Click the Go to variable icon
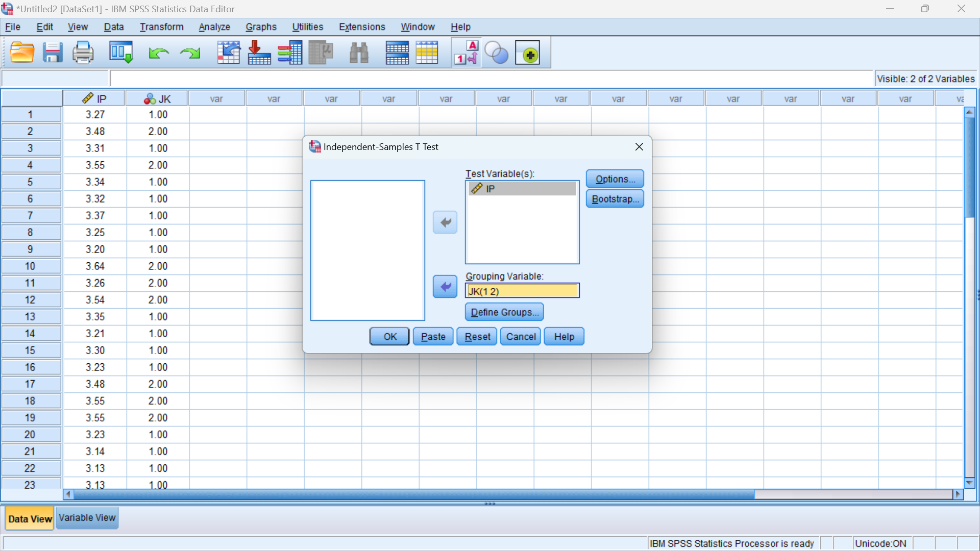980x551 pixels. [259, 53]
